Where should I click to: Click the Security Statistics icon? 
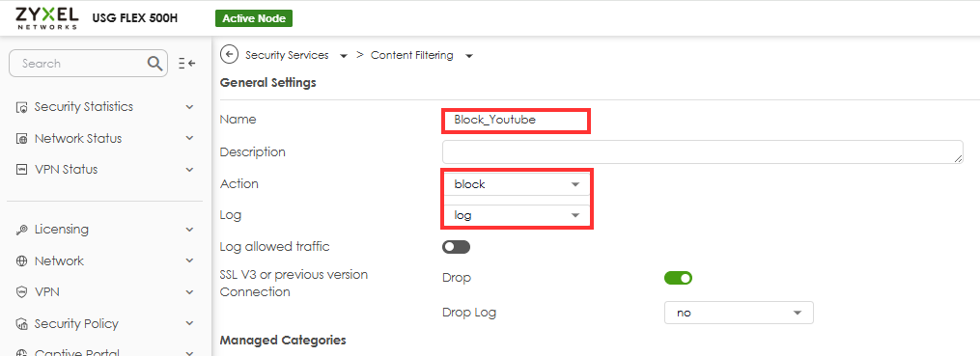(21, 107)
